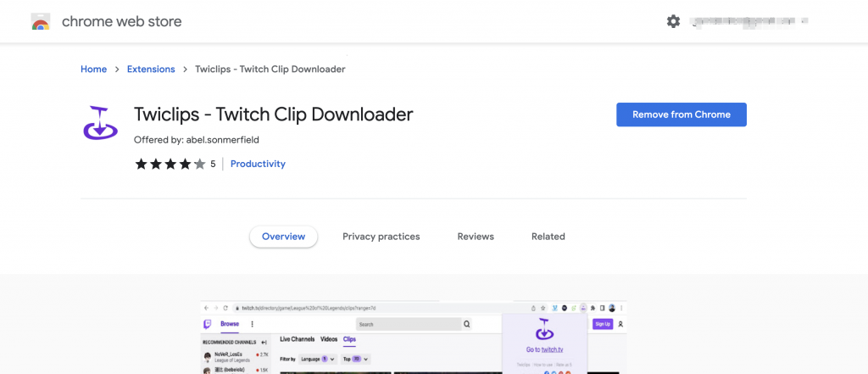Click "Go to twitch.tv" link in popup
Image resolution: width=868 pixels, height=374 pixels.
click(x=545, y=349)
